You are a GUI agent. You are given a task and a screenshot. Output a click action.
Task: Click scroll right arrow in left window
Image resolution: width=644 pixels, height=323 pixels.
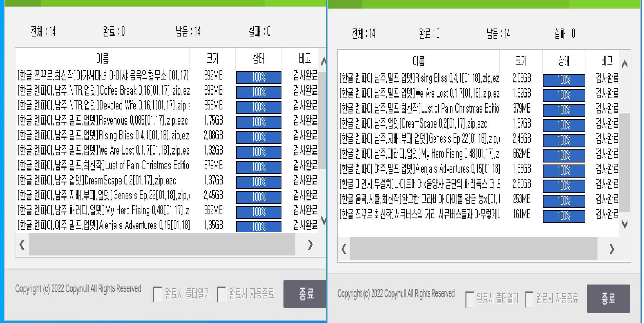point(310,245)
